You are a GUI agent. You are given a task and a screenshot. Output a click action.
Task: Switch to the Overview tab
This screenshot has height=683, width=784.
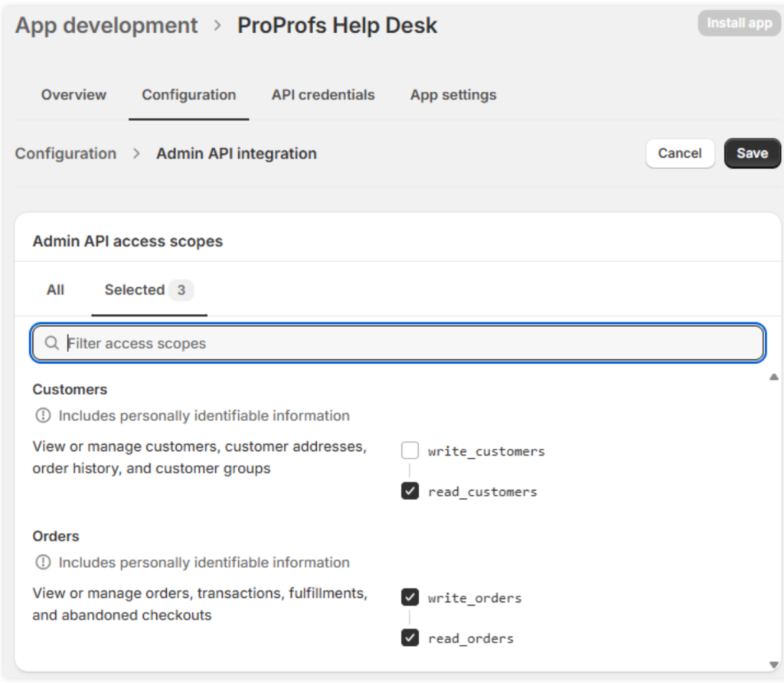pos(73,95)
